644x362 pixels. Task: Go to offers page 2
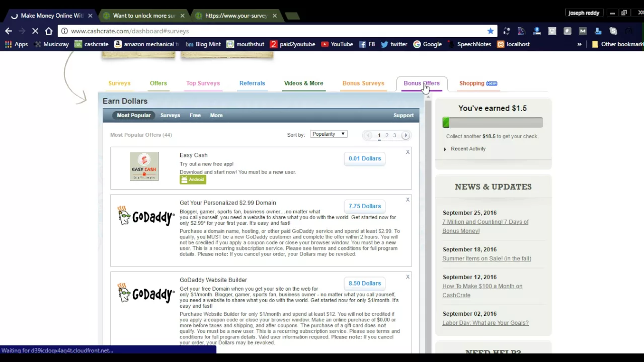pyautogui.click(x=387, y=135)
